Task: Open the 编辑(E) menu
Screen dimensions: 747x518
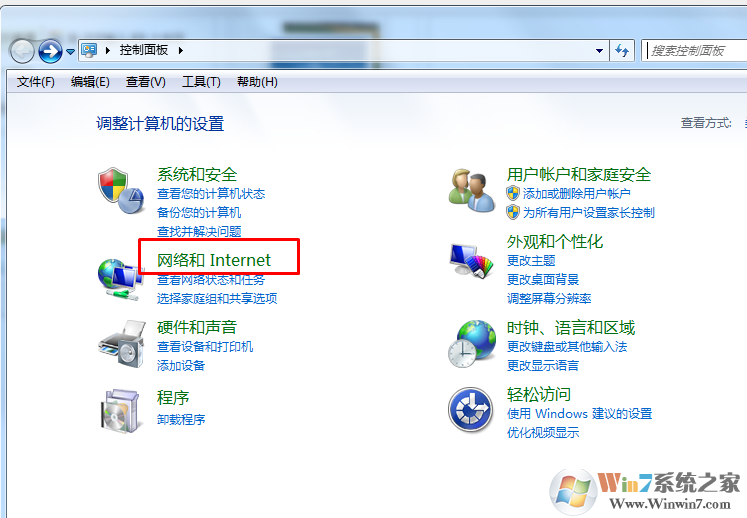Action: (90, 82)
